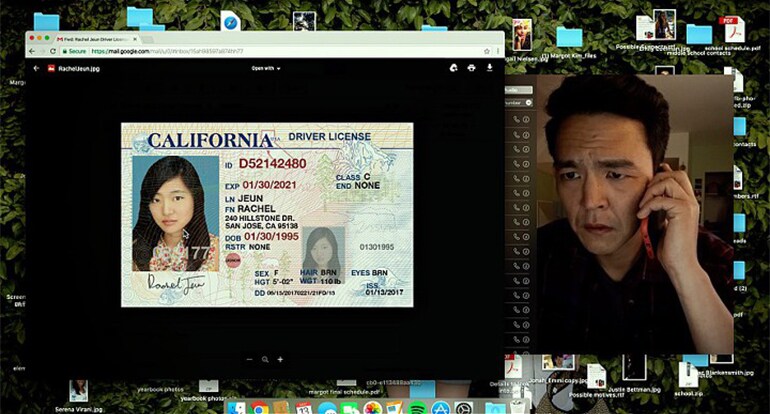
Task: Open Photos from the Dock
Action: click(373, 409)
